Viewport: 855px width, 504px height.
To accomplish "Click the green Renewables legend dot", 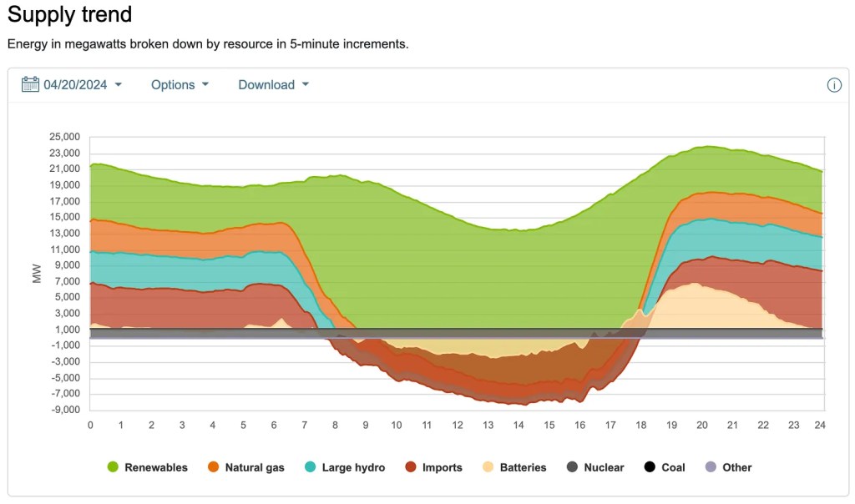I will (112, 467).
